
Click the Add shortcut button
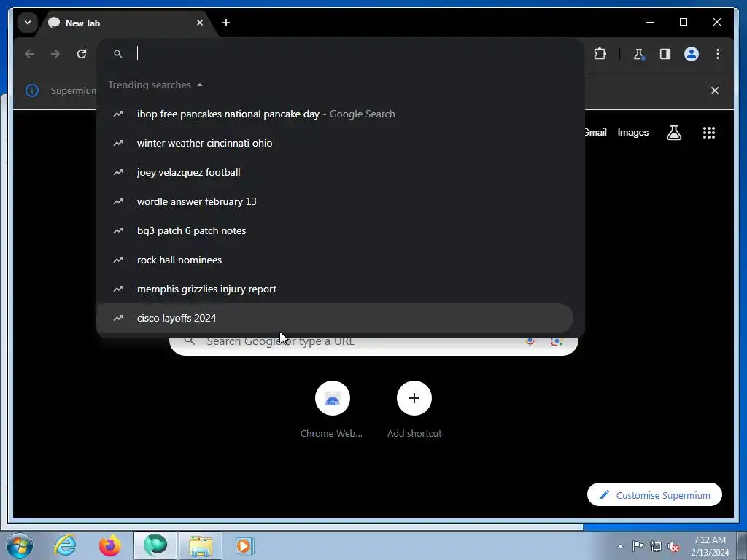[414, 410]
